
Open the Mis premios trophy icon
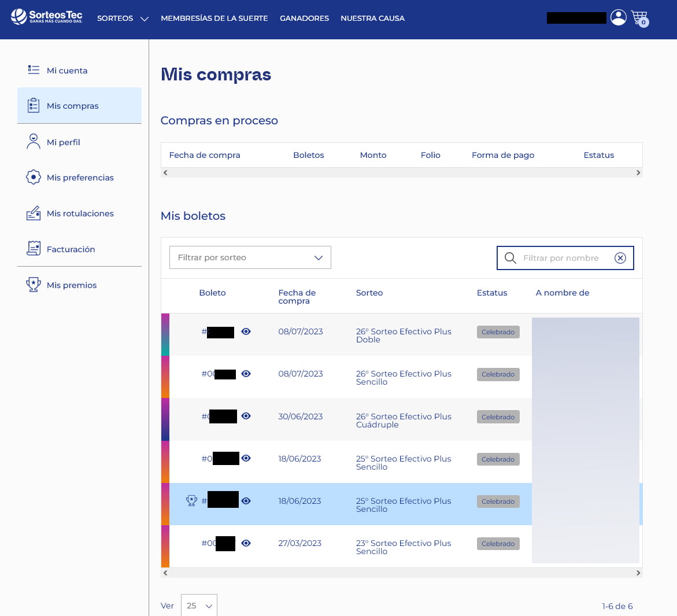click(34, 285)
